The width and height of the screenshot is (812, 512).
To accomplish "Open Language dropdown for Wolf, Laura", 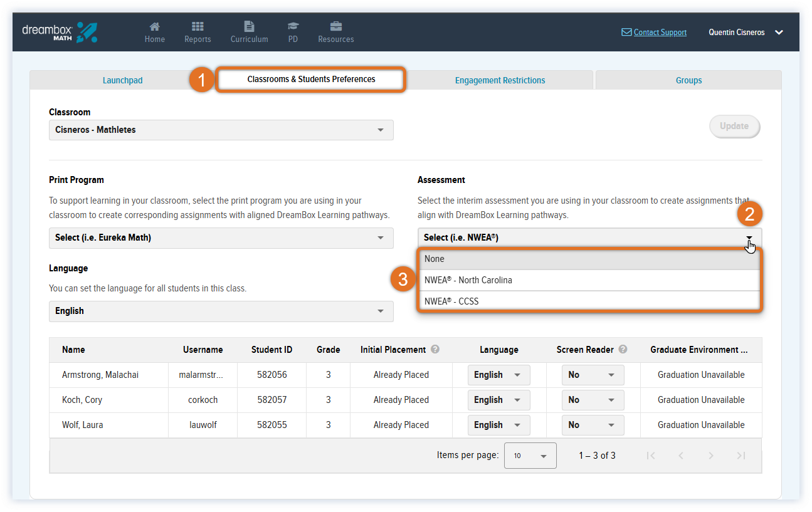I will pyautogui.click(x=499, y=425).
